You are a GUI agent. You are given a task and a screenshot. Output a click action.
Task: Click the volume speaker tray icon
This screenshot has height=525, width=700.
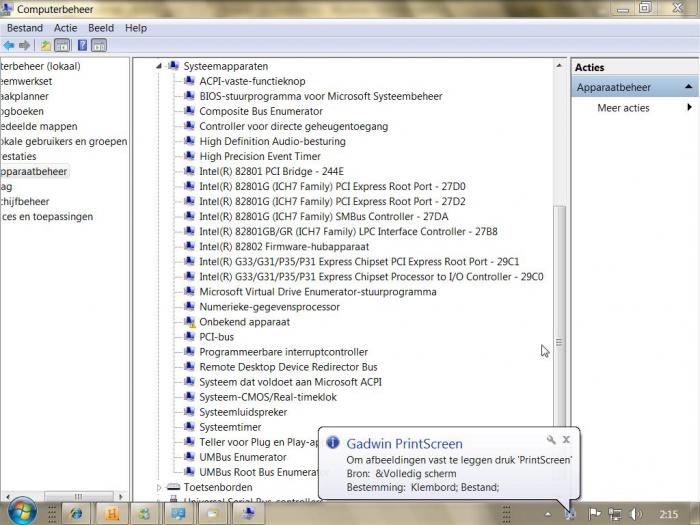click(x=636, y=514)
